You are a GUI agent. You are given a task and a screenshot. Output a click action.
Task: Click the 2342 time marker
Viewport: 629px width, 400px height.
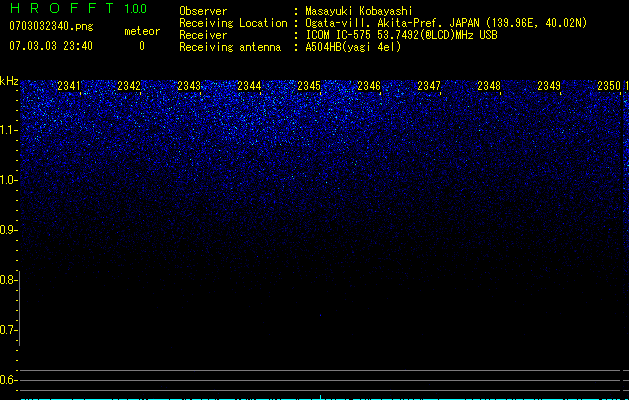[129, 86]
